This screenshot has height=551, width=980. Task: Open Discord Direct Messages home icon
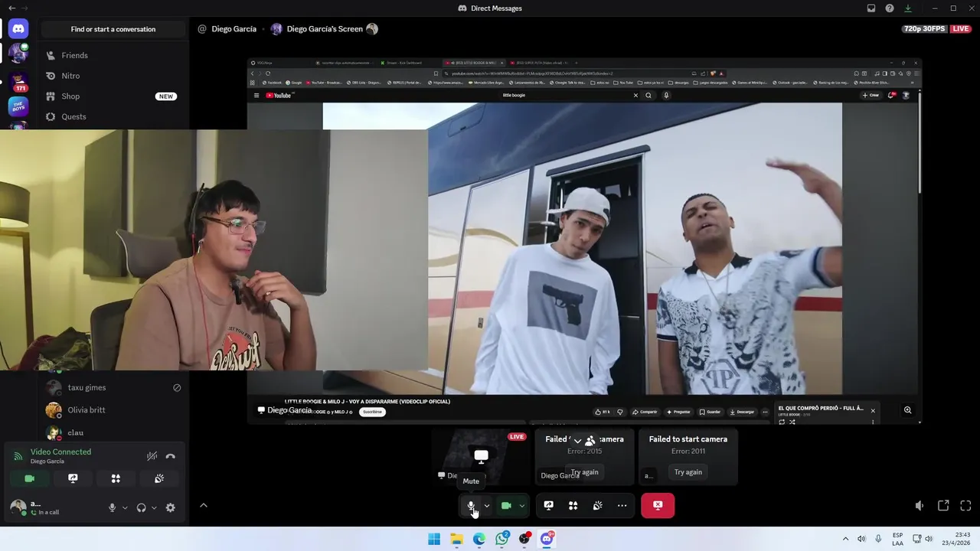tap(18, 29)
